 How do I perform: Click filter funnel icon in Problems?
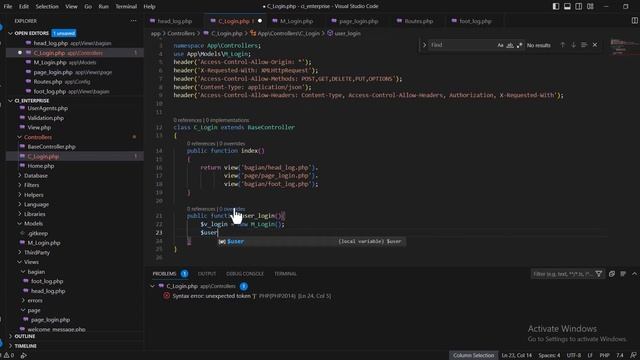[x=599, y=274]
